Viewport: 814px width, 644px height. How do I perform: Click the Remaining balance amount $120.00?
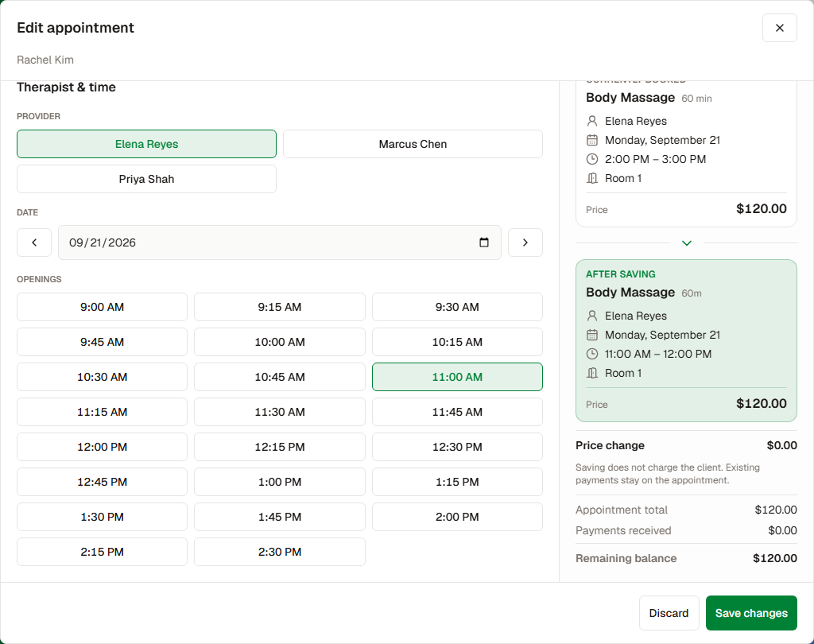click(x=775, y=558)
